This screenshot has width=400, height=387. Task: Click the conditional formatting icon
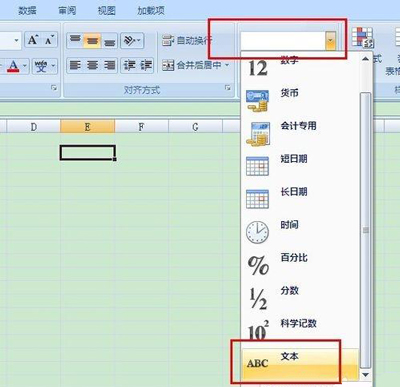363,37
